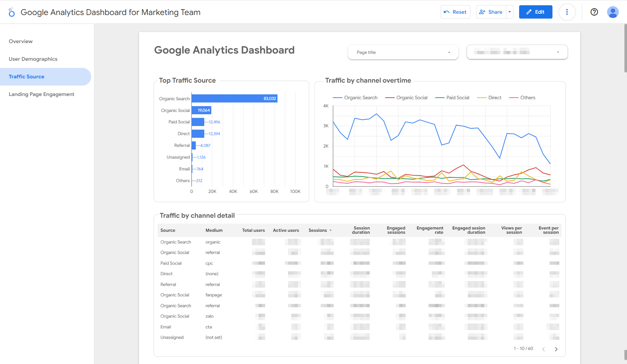Screen dimensions: 627x364
Task: Click the profile avatar icon
Action: tap(613, 12)
